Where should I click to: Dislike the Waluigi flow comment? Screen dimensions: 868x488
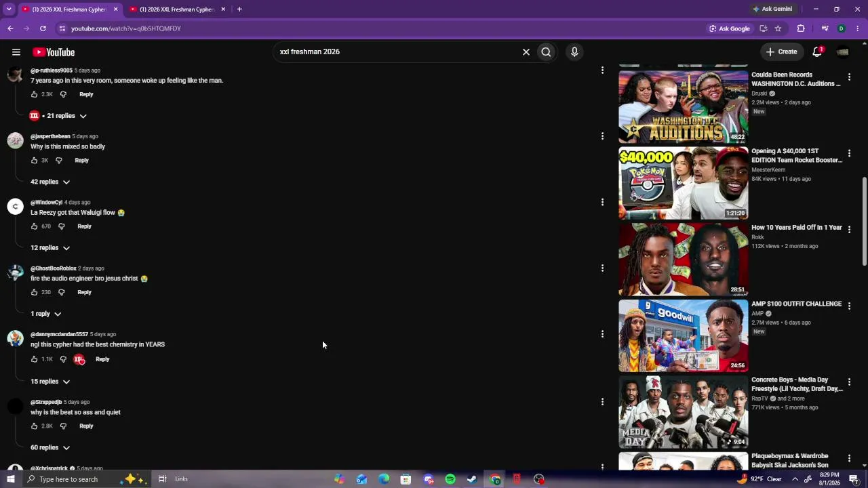click(61, 226)
